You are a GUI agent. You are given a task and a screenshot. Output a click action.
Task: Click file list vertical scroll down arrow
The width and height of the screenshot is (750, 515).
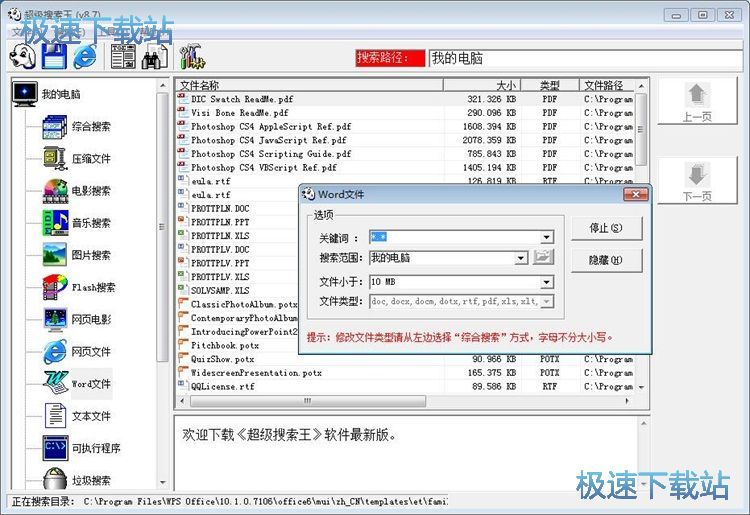coord(641,387)
